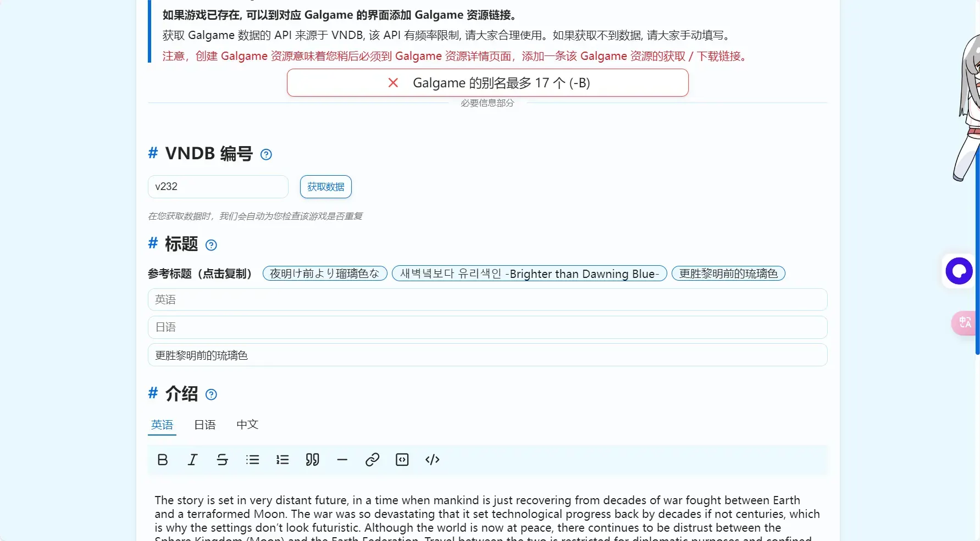Screen dimensions: 980x541
Task: Focus the VNDB number field containing v232
Action: click(218, 187)
